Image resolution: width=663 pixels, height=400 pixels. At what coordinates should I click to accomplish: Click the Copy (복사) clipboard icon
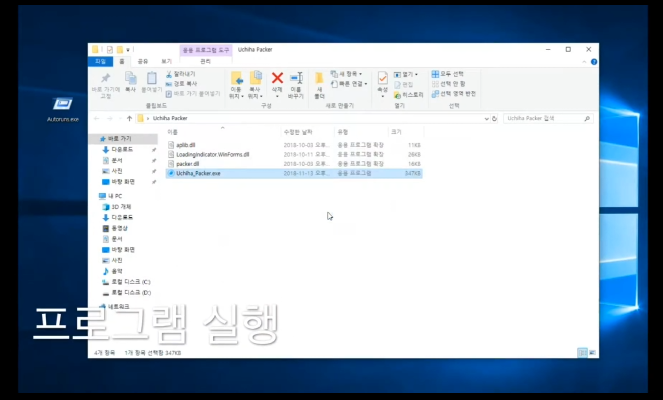129,80
